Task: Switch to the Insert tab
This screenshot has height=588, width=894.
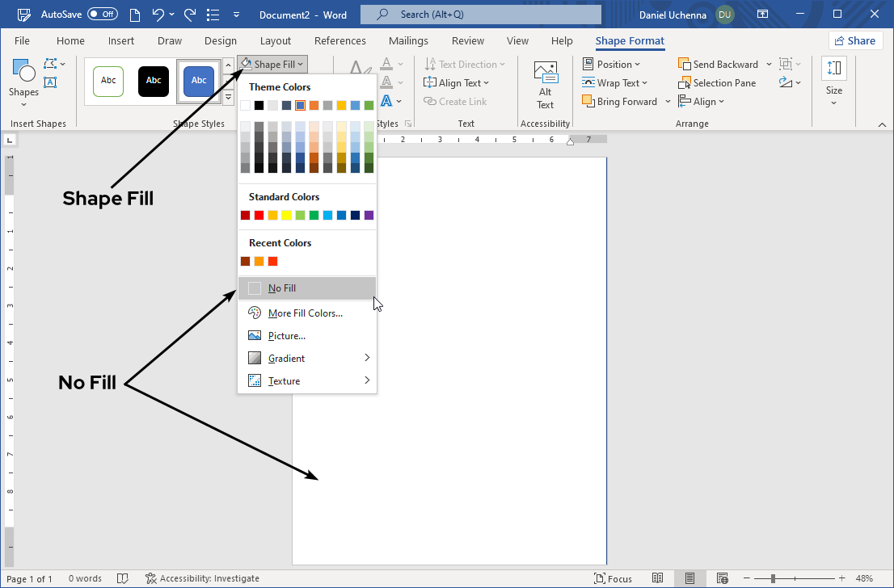Action: [x=121, y=41]
